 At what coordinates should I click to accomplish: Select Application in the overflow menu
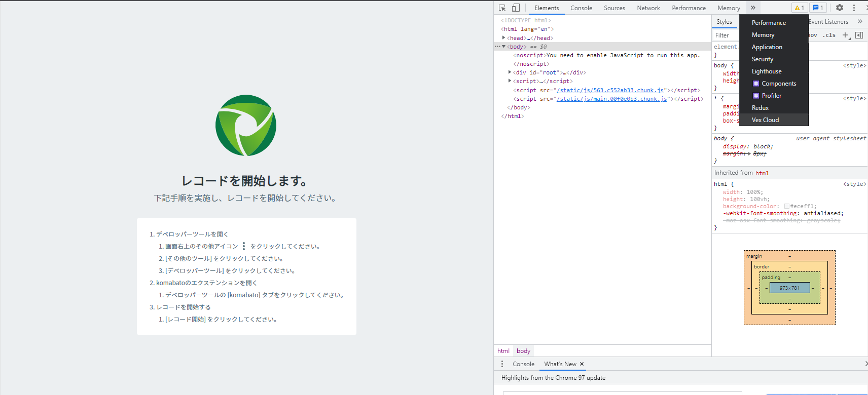[x=774, y=47]
